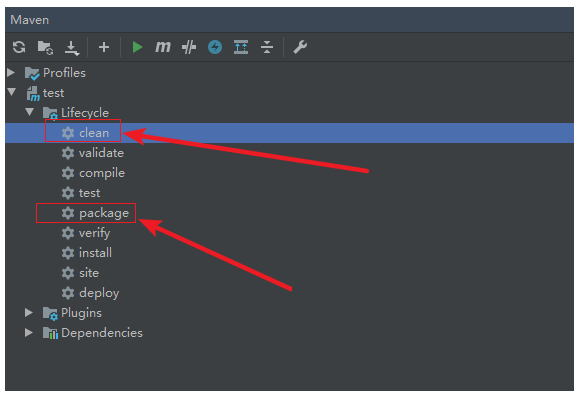Reload all Maven projects
588x400 pixels.
(19, 47)
